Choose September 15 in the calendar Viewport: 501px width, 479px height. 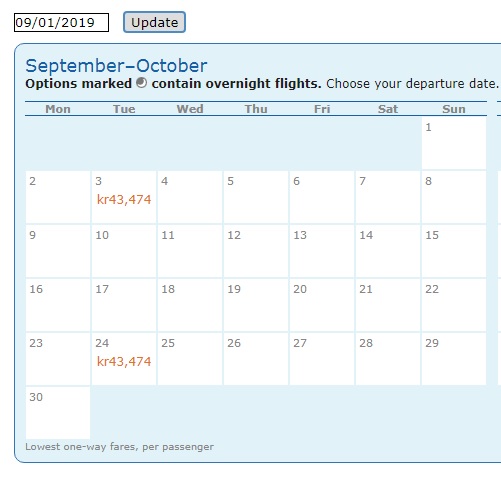[454, 251]
